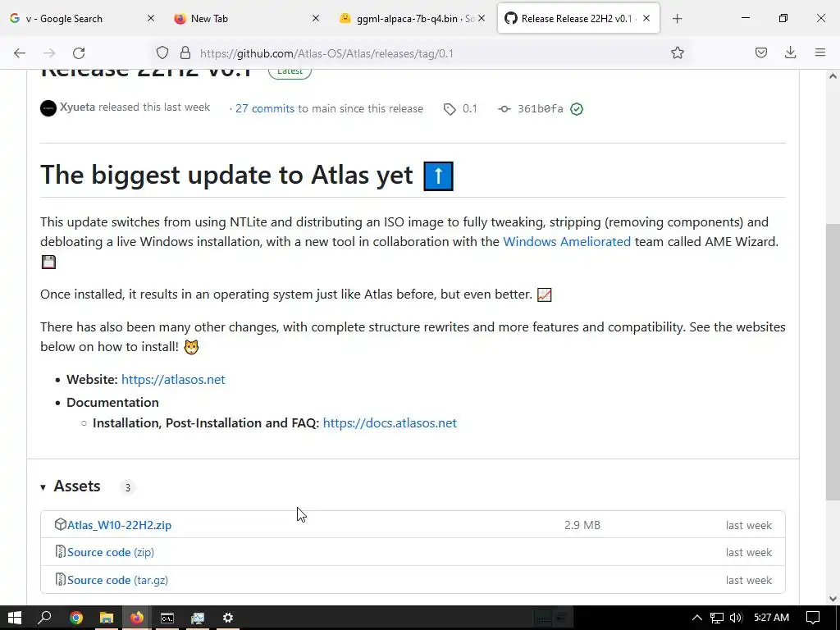
Task: Select the Release 22H2 v0.1 tab
Action: pos(578,18)
